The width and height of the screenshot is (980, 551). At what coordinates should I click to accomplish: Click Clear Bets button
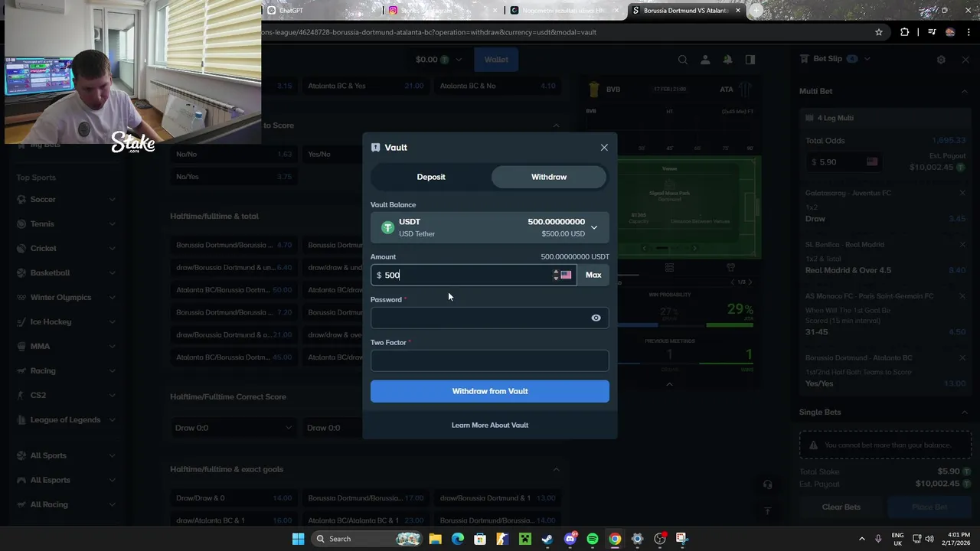841,507
